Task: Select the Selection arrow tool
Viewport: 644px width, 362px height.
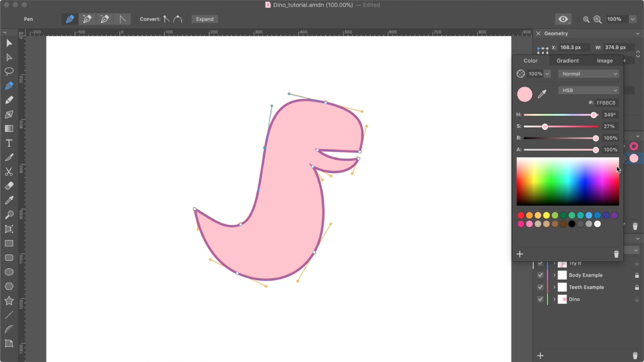Action: coord(9,43)
